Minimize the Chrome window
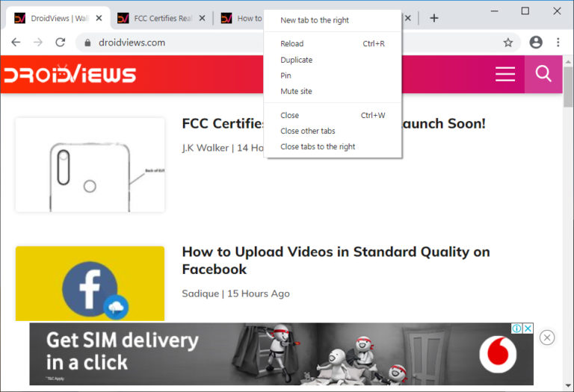 (495, 11)
